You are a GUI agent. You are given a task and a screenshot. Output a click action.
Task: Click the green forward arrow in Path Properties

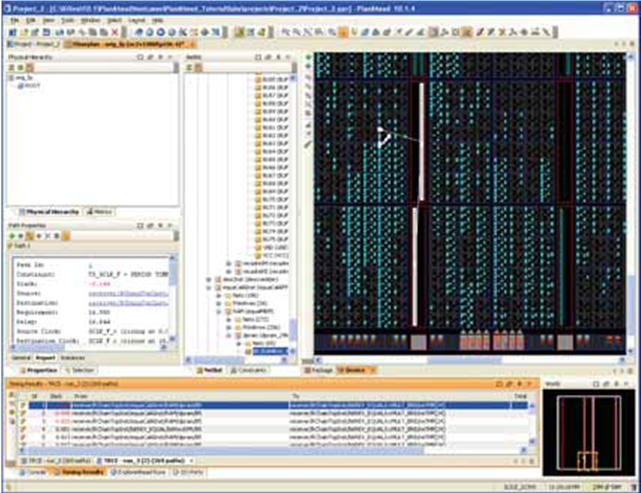(11, 236)
